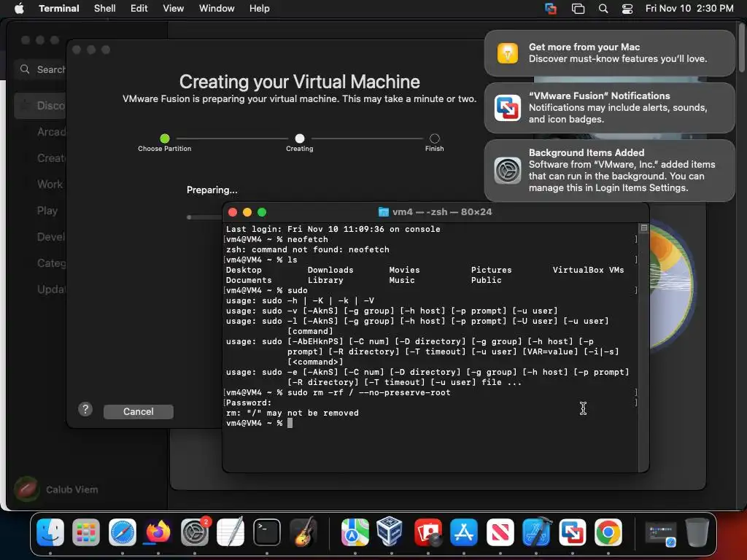Image resolution: width=747 pixels, height=560 pixels.
Task: Click 'Downloads' in the Terminal listing
Action: click(330, 270)
